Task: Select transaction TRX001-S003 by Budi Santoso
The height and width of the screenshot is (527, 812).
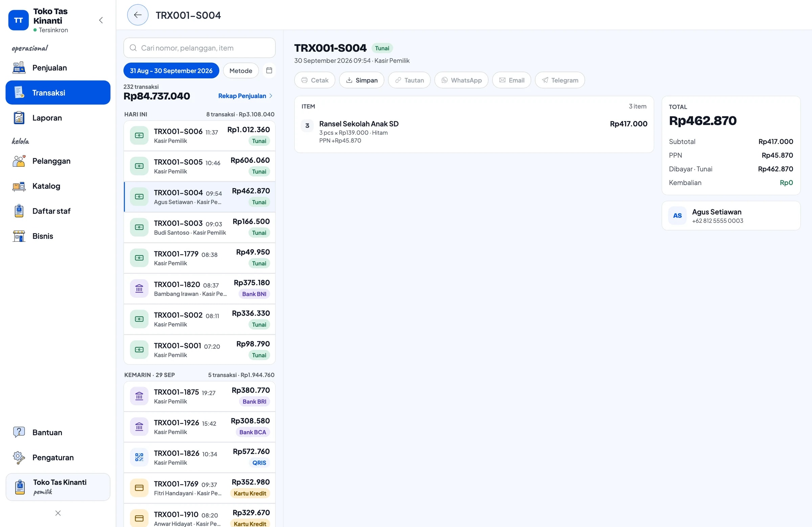Action: coord(199,227)
